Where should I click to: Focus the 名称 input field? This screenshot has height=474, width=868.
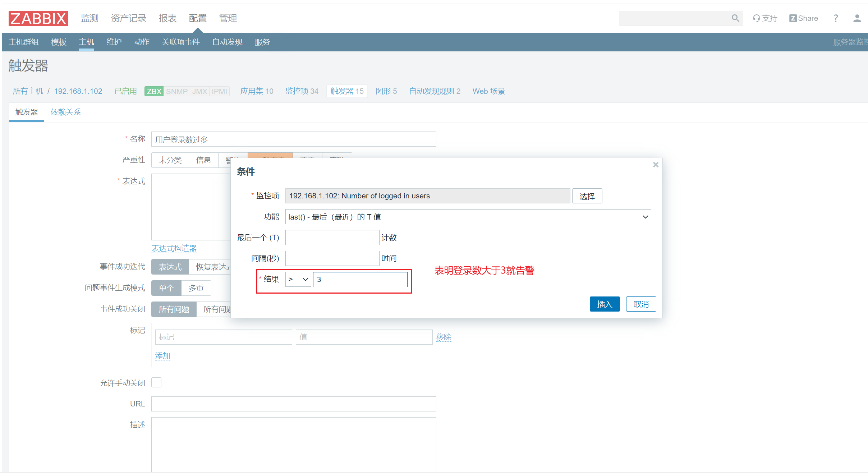point(294,139)
